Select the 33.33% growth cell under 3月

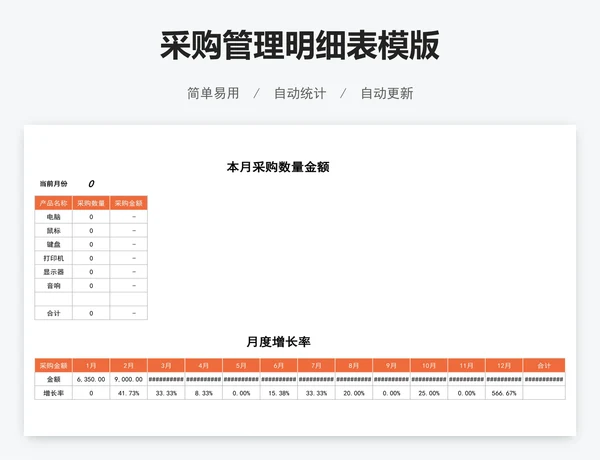[166, 393]
